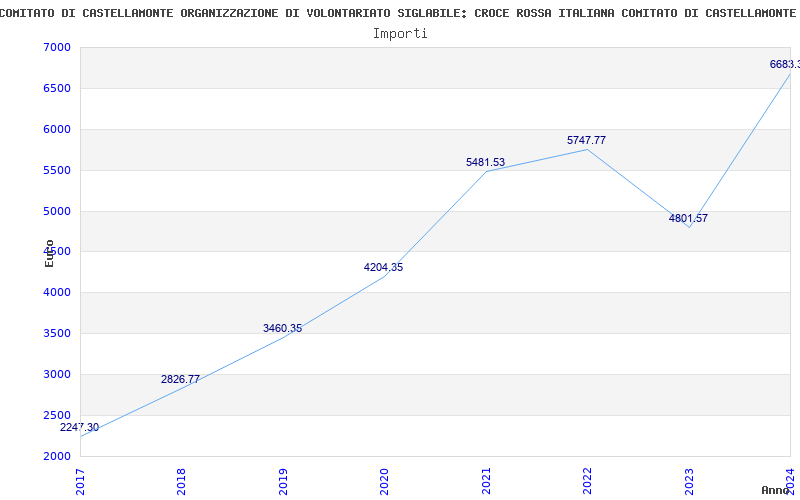Click the Importi chart title
This screenshot has width=800, height=500.
pyautogui.click(x=400, y=34)
